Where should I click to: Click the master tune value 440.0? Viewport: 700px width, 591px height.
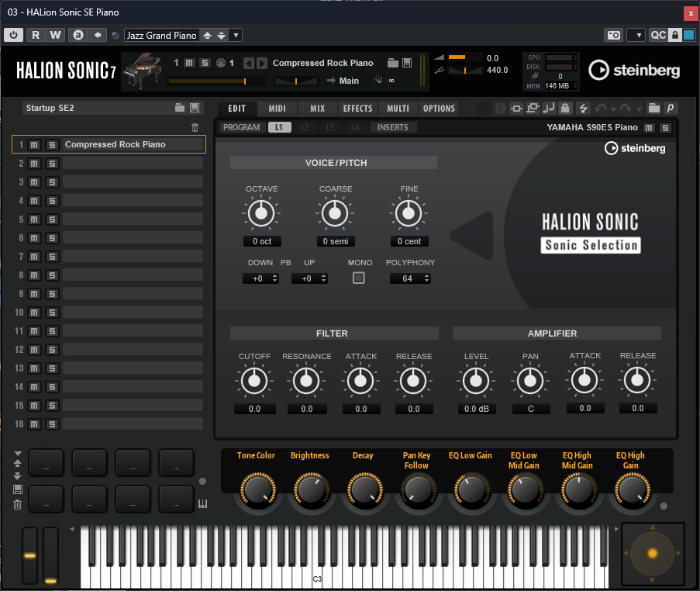(x=498, y=70)
